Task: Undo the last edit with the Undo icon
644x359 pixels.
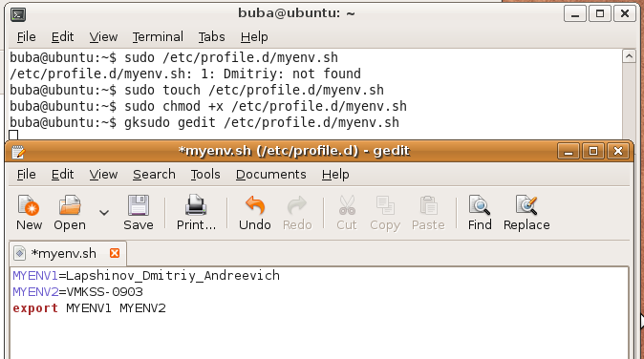Action: (255, 205)
